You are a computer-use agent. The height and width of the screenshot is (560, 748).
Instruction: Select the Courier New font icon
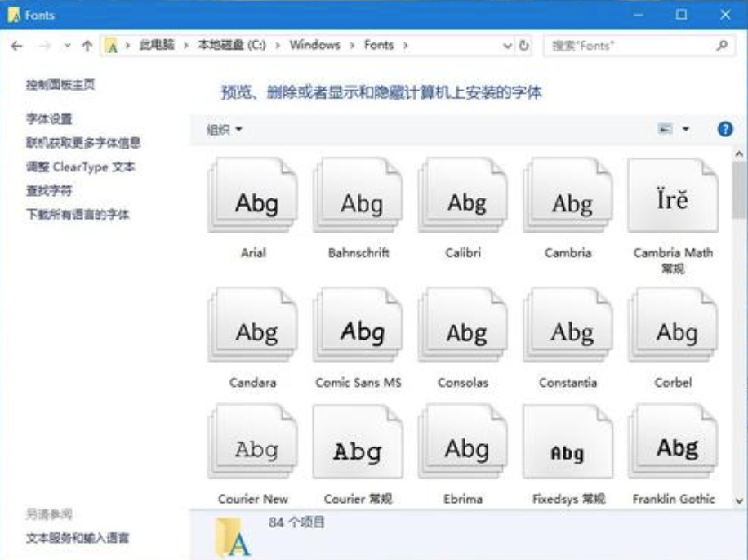pyautogui.click(x=253, y=442)
